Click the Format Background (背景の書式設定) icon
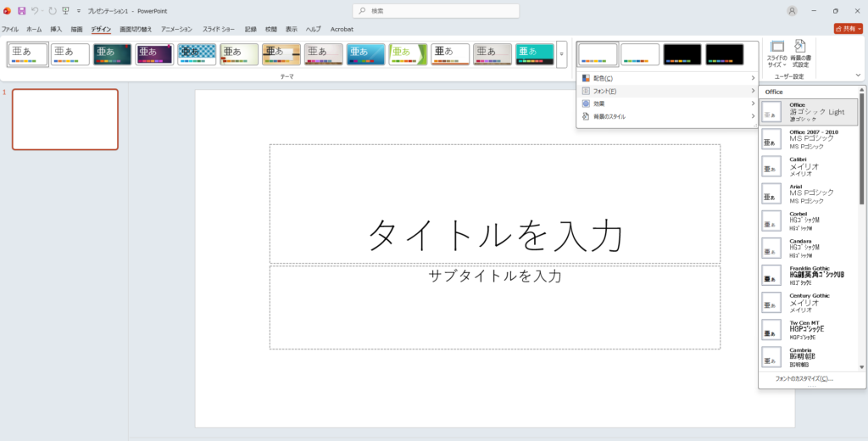 (800, 53)
